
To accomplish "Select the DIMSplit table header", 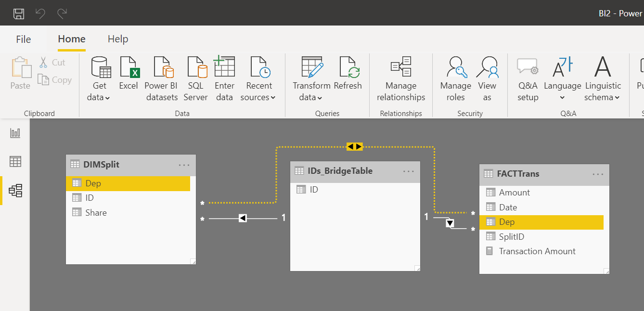I will tap(131, 165).
